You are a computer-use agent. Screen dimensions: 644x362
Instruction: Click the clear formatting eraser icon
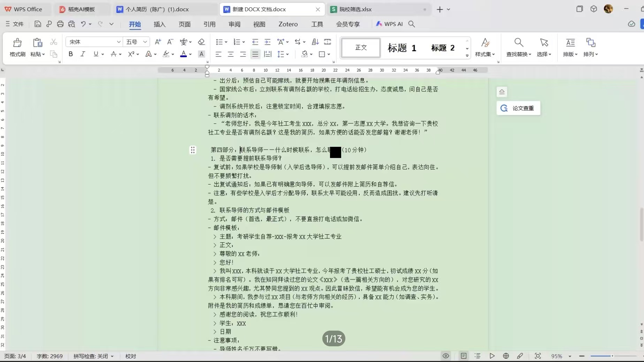pos(201,42)
